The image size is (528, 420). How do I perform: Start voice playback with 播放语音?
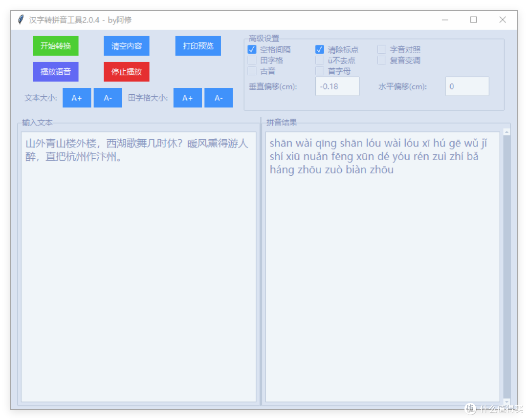click(x=56, y=72)
